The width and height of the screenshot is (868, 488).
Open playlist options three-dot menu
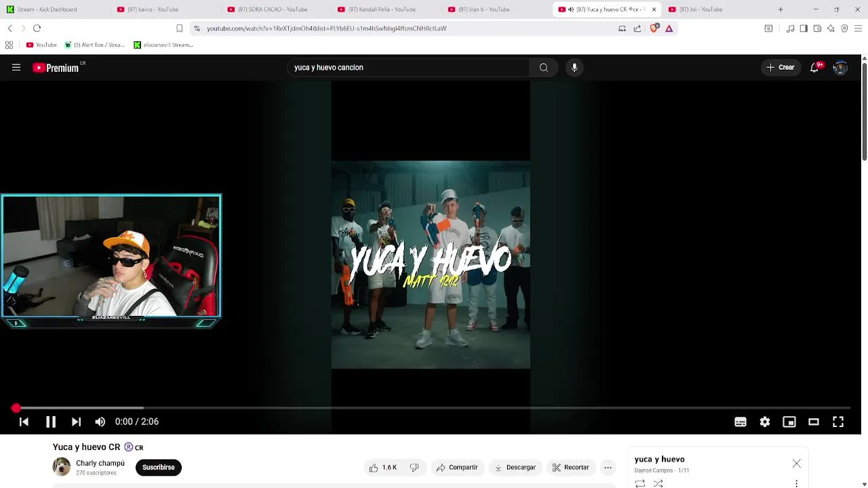(x=796, y=483)
